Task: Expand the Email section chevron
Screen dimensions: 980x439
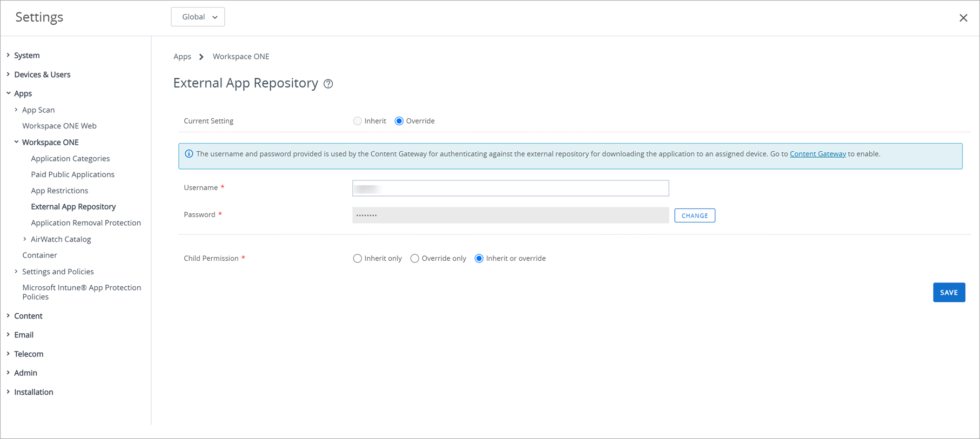Action: coord(8,334)
